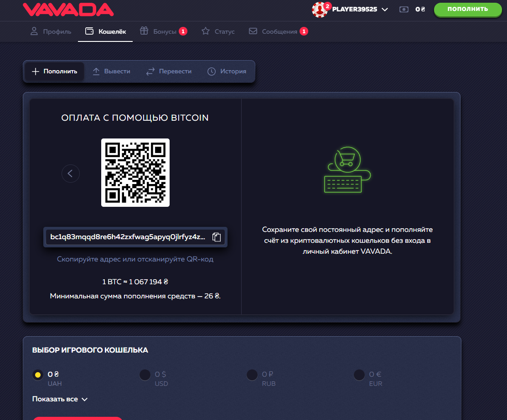Expand the Показать все wallets list
Image resolution: width=507 pixels, height=420 pixels.
(x=60, y=400)
